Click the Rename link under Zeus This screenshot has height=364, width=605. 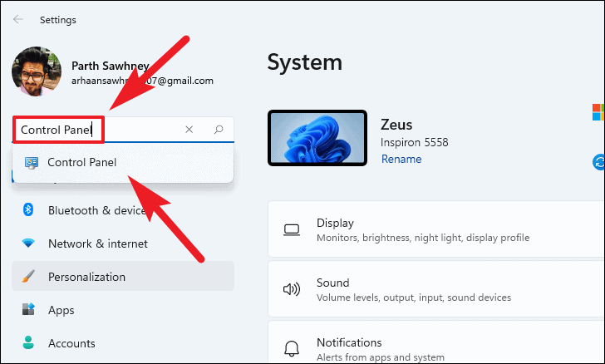coord(401,159)
